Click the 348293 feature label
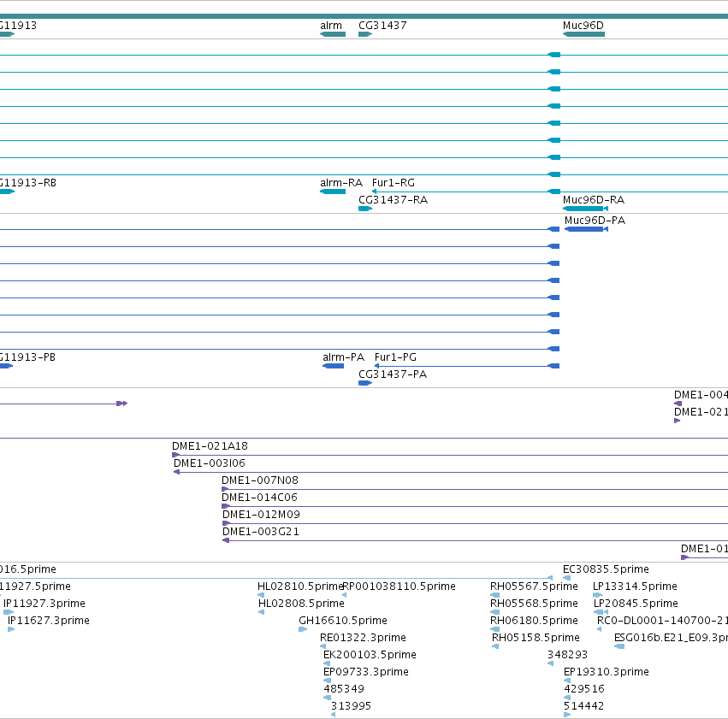Screen dimensions: 728x719 pyautogui.click(x=567, y=656)
